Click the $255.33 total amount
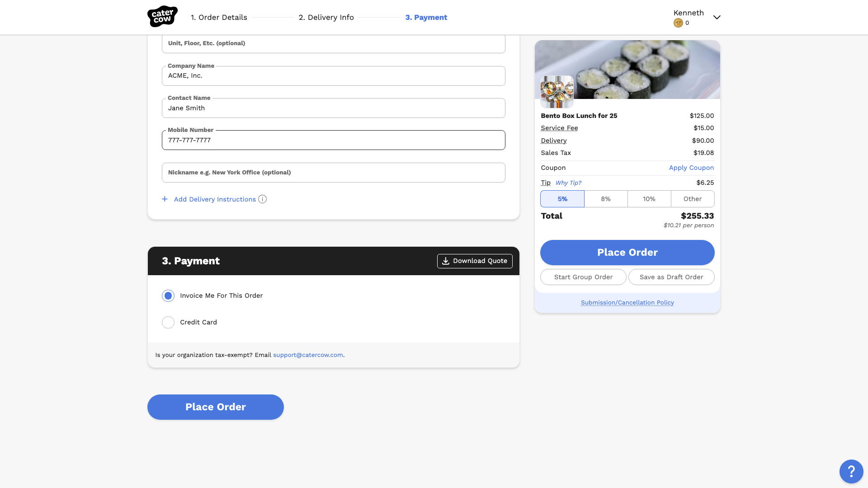 tap(697, 216)
